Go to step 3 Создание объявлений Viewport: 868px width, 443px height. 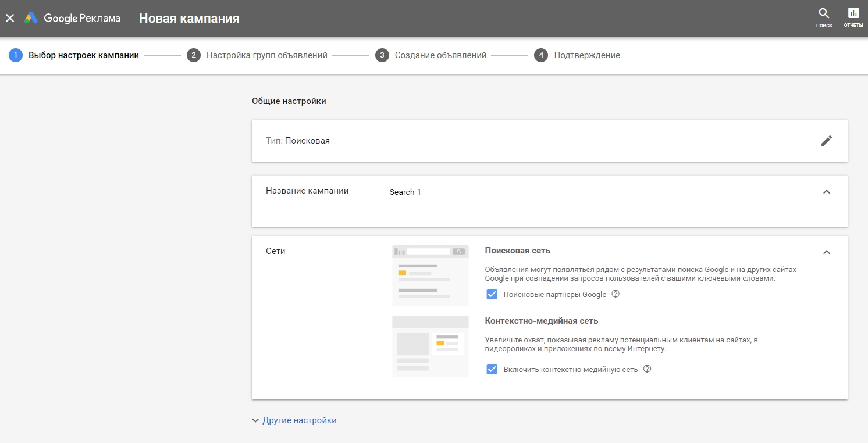click(431, 55)
